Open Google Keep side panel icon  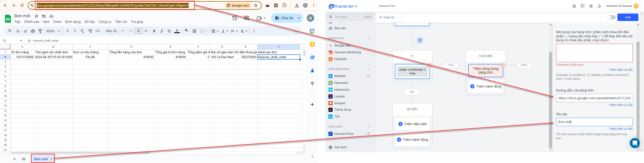(x=312, y=44)
